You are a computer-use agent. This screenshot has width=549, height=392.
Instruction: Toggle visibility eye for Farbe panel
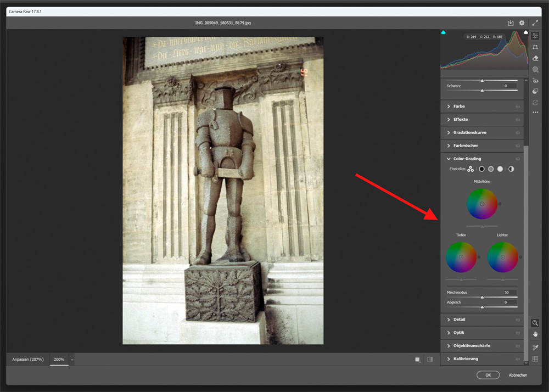[518, 107]
